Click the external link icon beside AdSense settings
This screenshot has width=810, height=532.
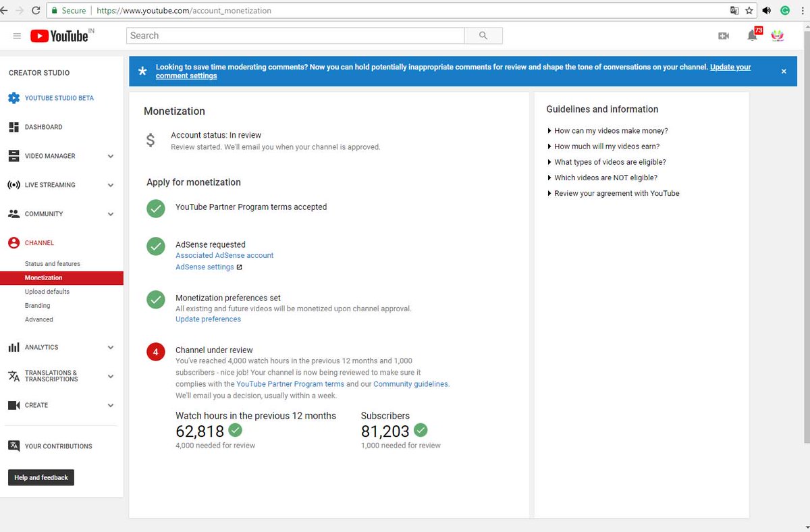(239, 267)
